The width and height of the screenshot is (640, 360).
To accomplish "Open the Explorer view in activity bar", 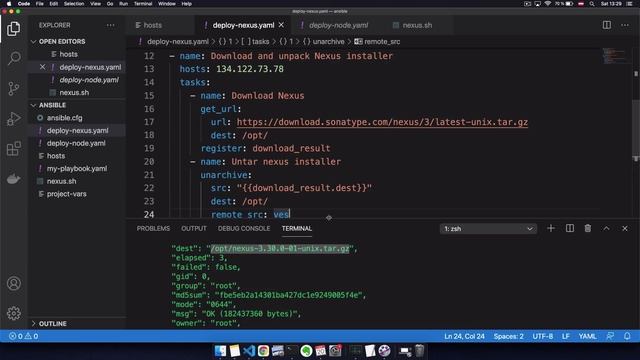I will pyautogui.click(x=13, y=29).
